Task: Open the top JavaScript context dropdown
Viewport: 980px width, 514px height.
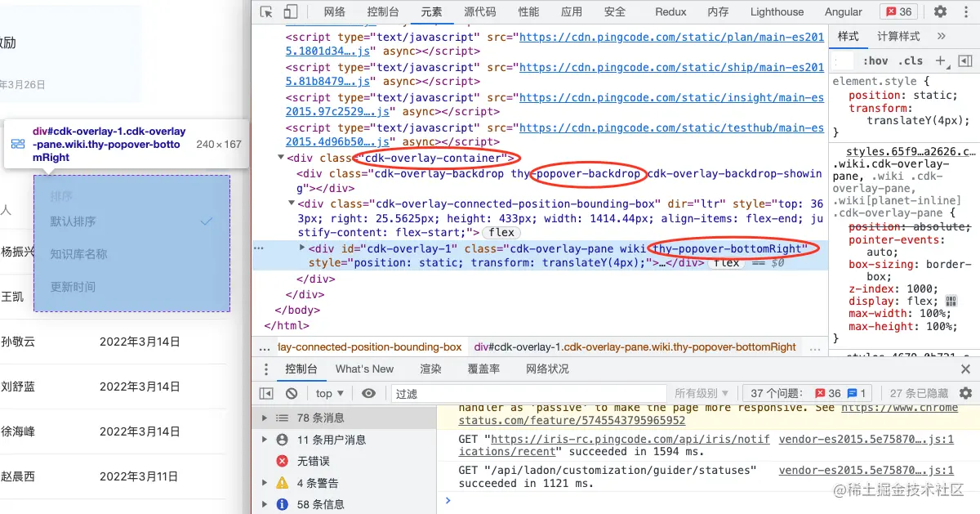Action: 330,393
